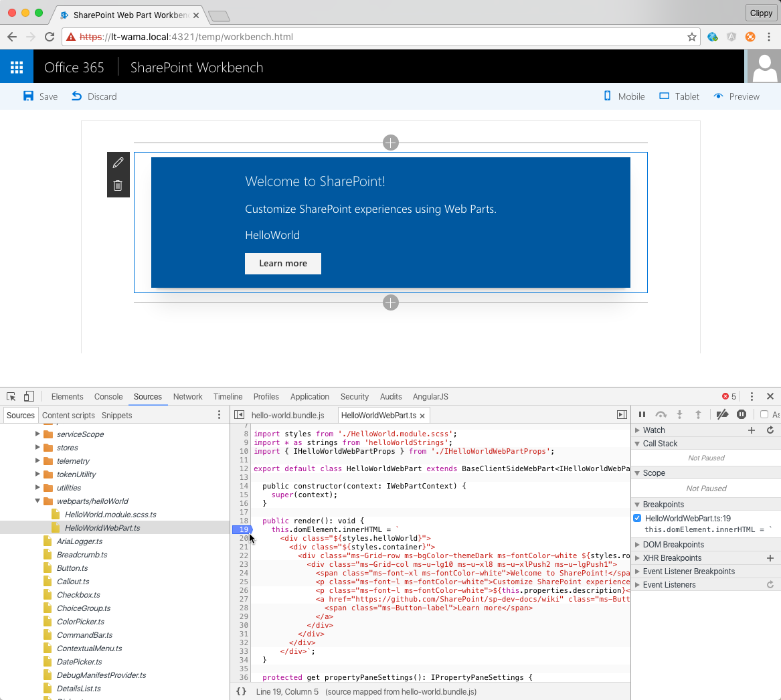This screenshot has height=700, width=781.
Task: Open HelloWorld.module.scss.ts file
Action: point(110,515)
